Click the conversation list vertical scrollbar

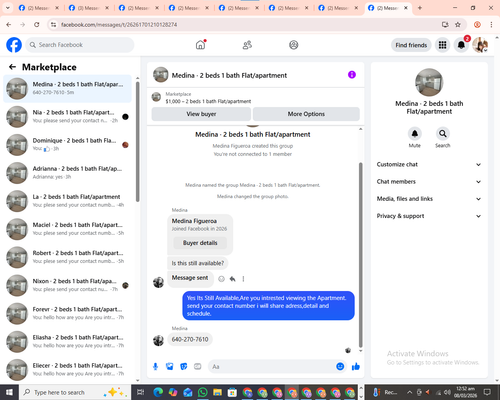pyautogui.click(x=137, y=142)
